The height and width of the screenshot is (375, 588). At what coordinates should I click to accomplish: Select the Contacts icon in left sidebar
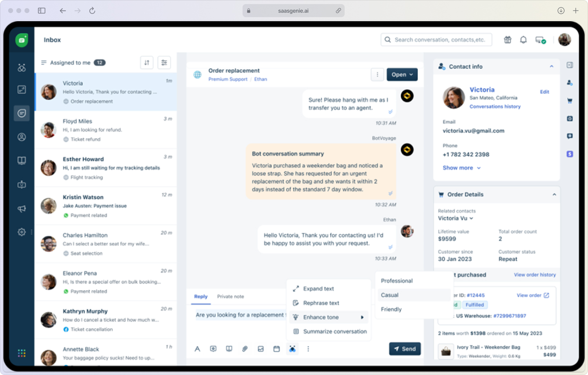coord(22,137)
